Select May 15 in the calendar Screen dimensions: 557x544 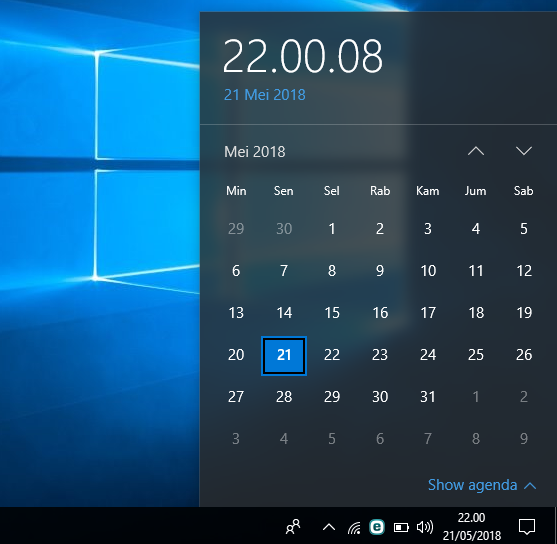(332, 313)
